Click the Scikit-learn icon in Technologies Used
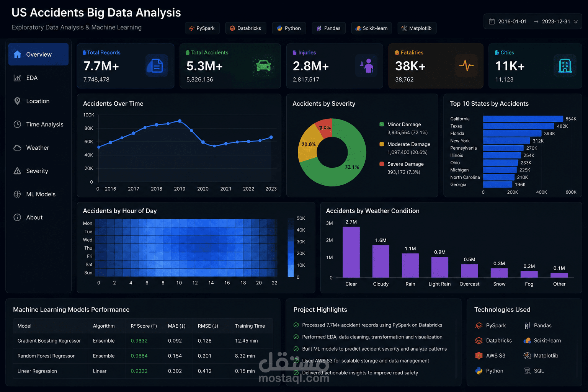This screenshot has height=392, width=588. pyautogui.click(x=527, y=341)
